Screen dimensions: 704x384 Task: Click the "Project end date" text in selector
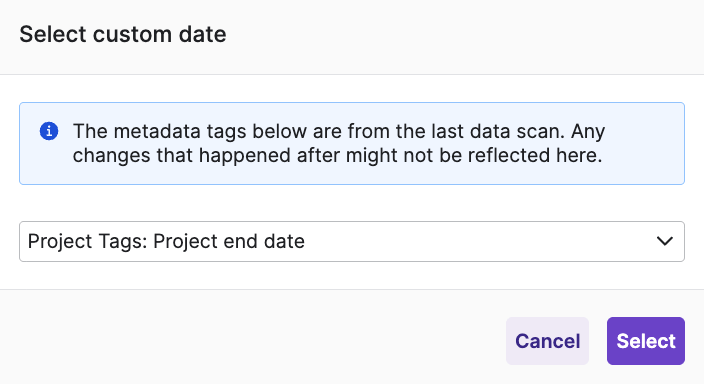(229, 241)
